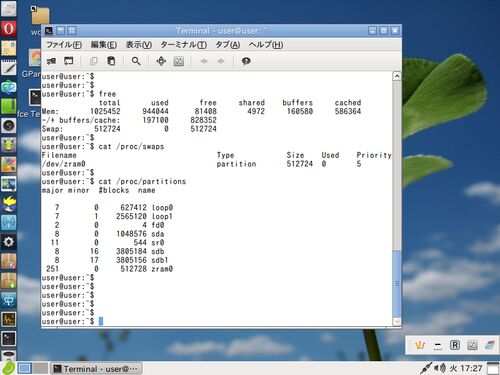The image size is (500, 375).
Task: Click the 'Priority' column header text
Action: pyautogui.click(x=374, y=155)
